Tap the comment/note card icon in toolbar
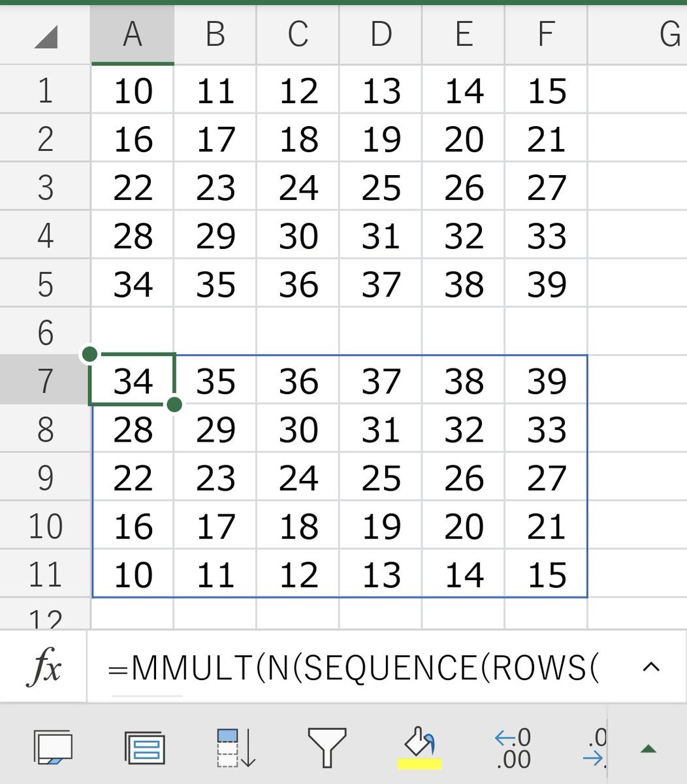687x784 pixels. [x=53, y=747]
